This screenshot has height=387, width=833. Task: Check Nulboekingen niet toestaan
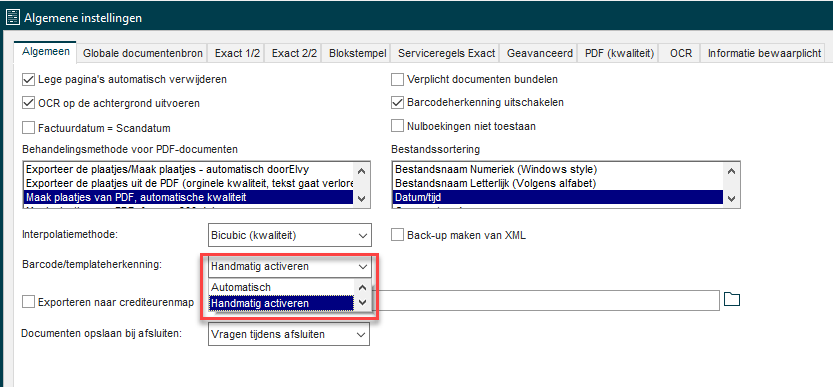point(397,126)
